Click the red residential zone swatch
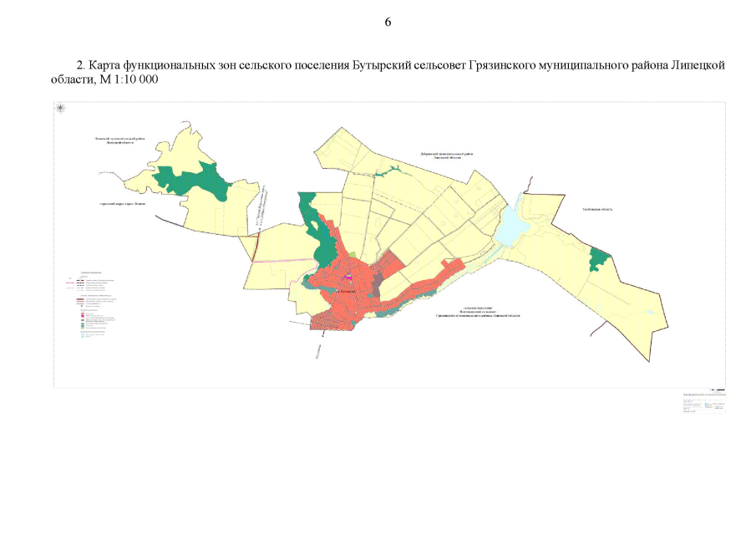 84,315
